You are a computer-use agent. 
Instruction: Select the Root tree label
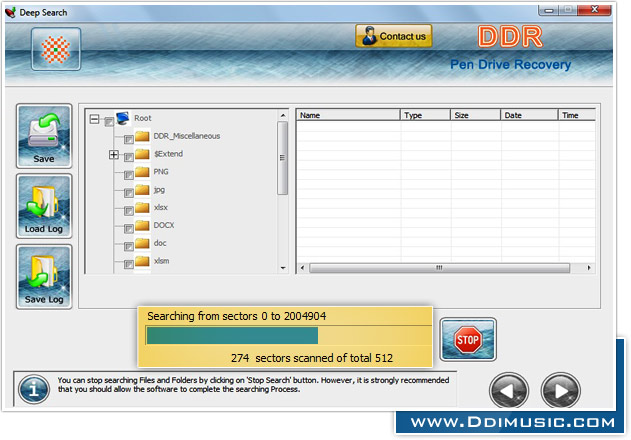[142, 118]
